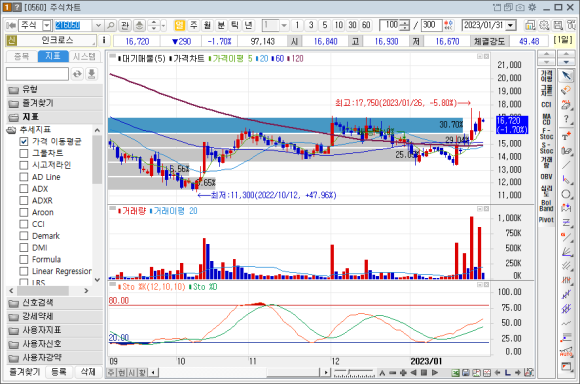Check the 시고저라인 indicator
The image size is (580, 384).
pos(24,165)
